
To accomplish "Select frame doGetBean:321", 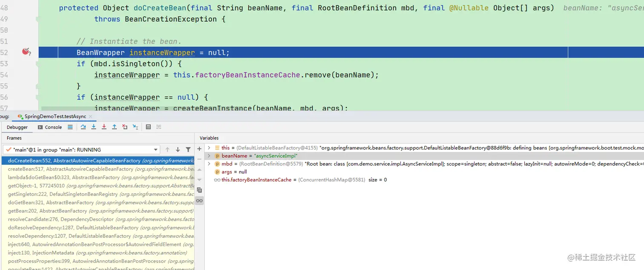I will pos(98,202).
